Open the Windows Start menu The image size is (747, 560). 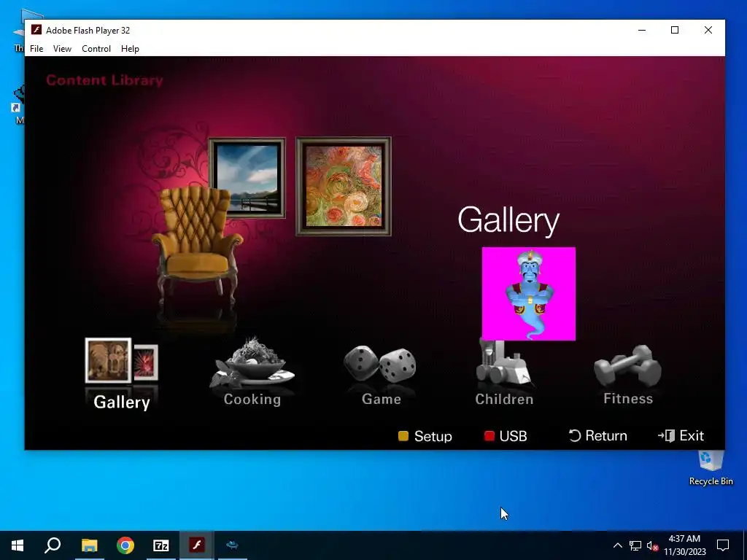tap(18, 545)
